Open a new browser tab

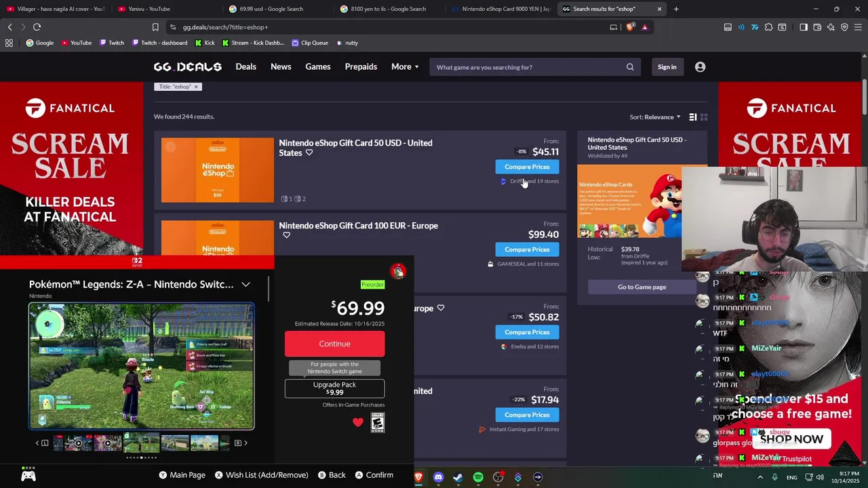[676, 9]
